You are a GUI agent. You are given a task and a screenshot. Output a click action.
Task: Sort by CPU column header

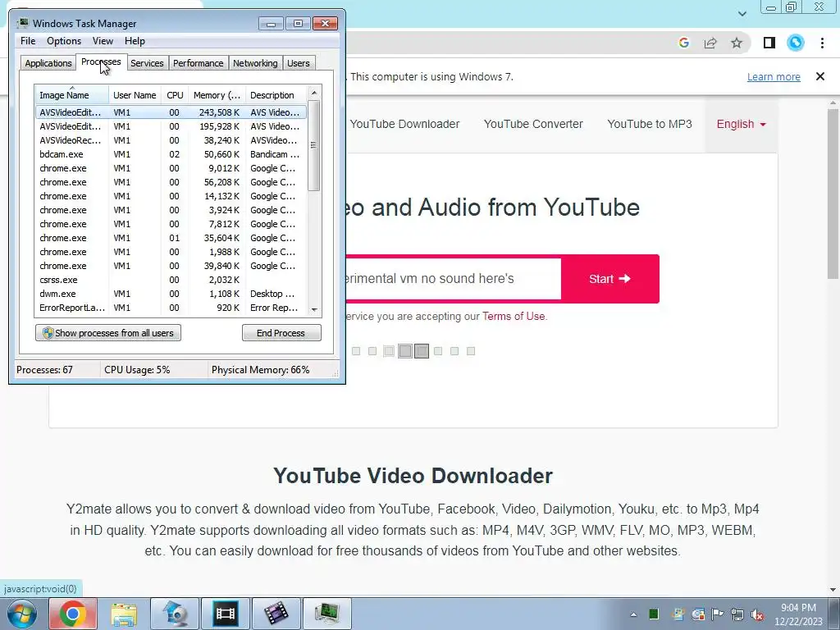coord(175,95)
